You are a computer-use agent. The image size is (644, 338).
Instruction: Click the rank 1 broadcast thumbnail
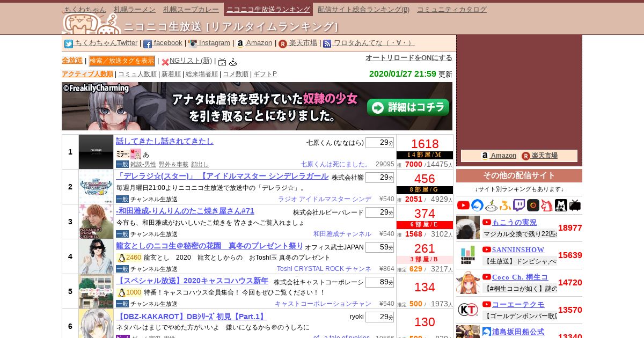pyautogui.click(x=96, y=152)
